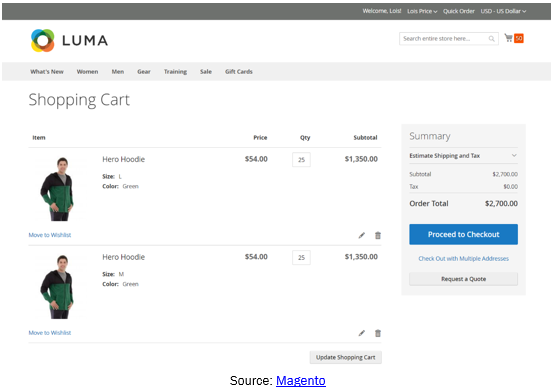Viewport: 553px width, 390px height.
Task: Open the Gear menu
Action: tap(144, 72)
